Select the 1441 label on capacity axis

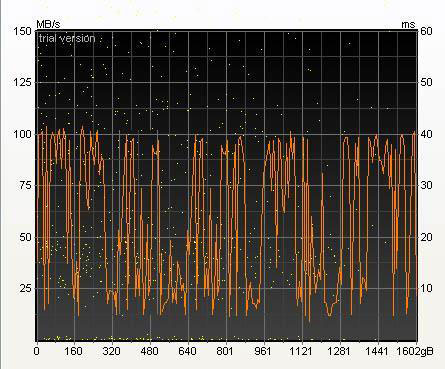377,351
